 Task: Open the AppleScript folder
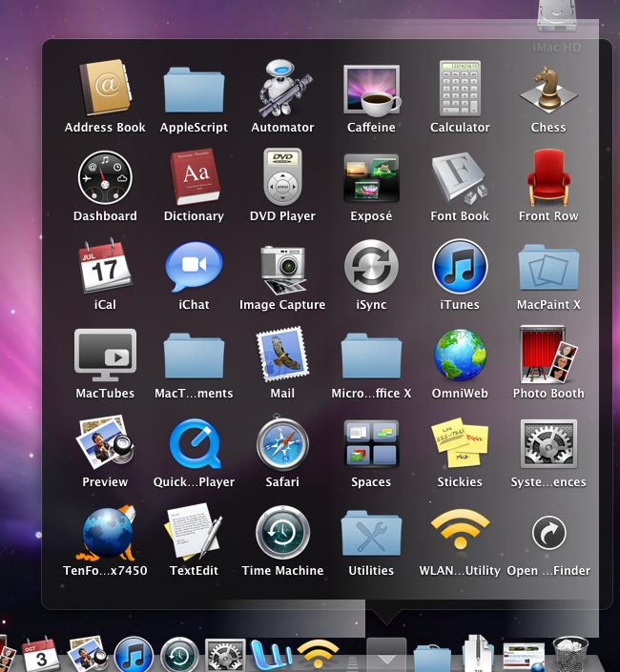(194, 90)
